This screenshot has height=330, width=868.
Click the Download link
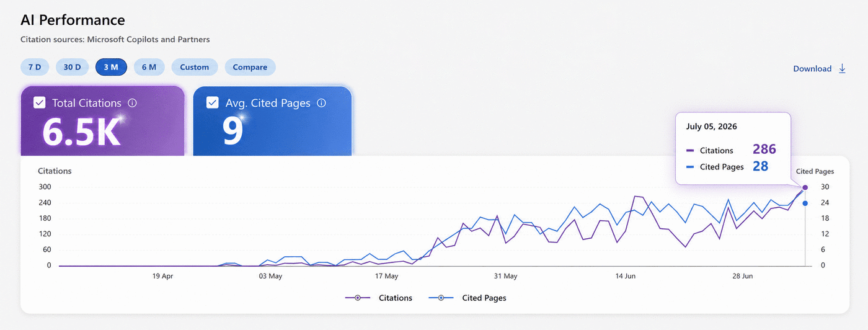click(812, 69)
